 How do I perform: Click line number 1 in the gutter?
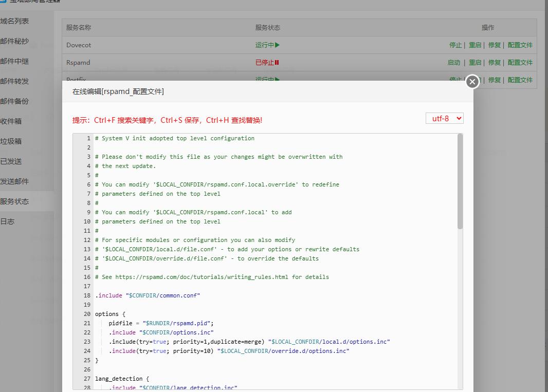pos(89,138)
